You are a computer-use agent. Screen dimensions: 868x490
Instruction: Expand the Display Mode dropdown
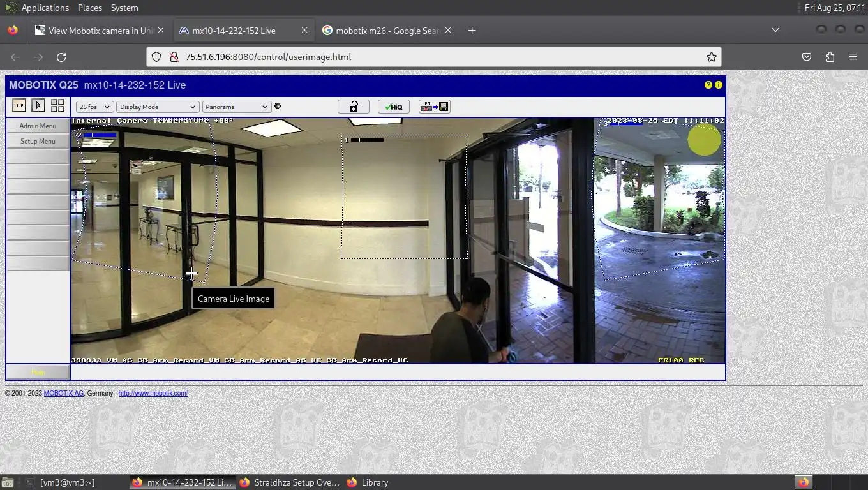(158, 107)
